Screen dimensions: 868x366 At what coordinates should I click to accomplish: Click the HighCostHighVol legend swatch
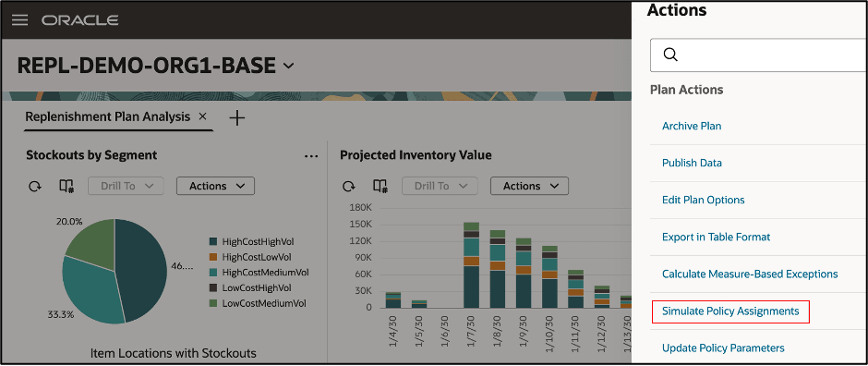212,241
